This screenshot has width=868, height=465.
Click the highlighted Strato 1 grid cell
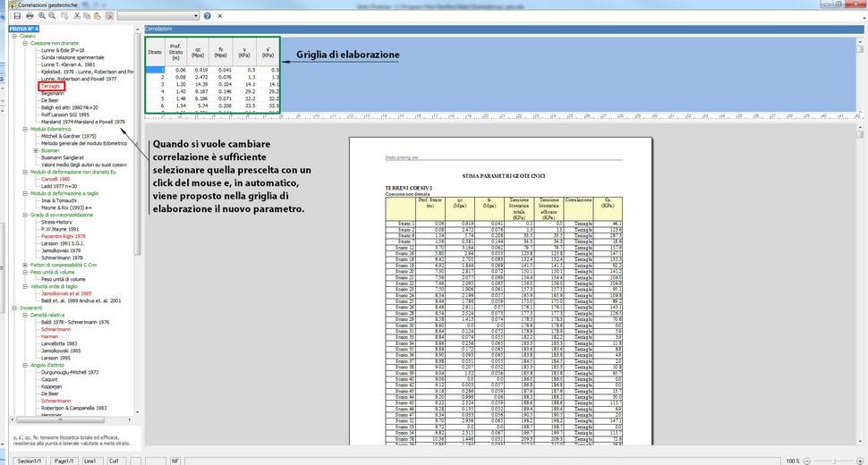155,71
